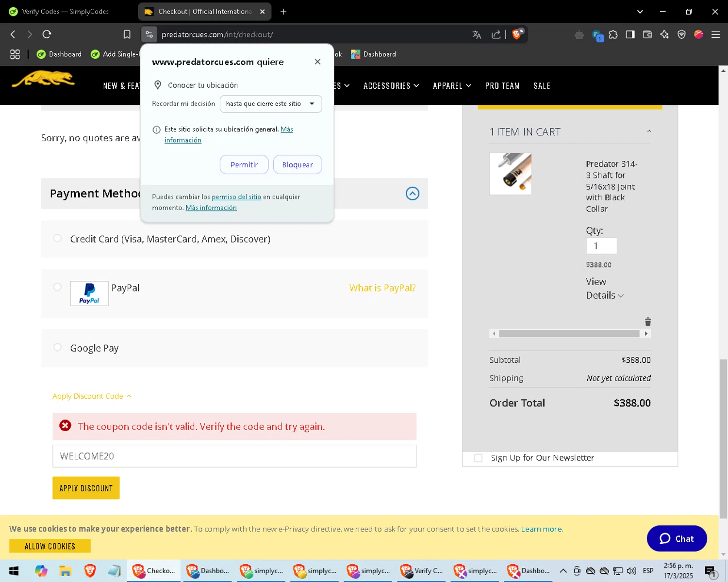Click the Apply Discount button
This screenshot has height=582, width=728.
tap(86, 488)
